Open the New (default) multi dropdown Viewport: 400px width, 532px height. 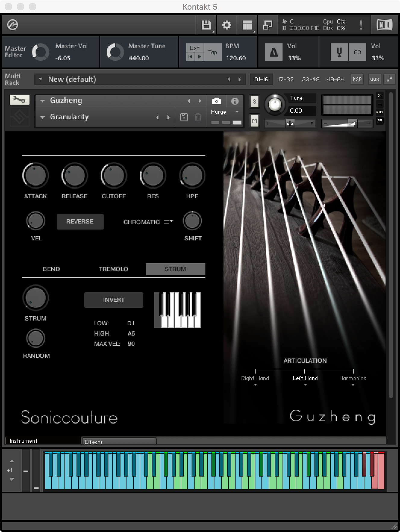[41, 80]
